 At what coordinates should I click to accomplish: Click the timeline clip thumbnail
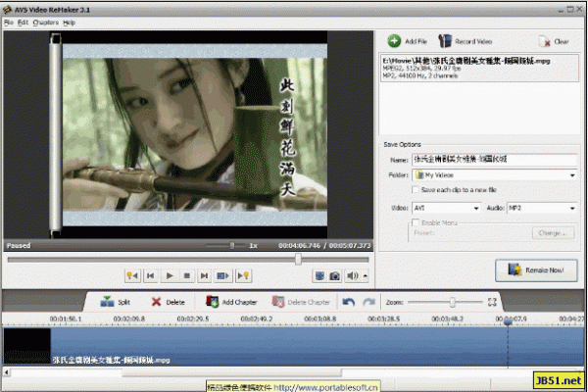(27, 346)
